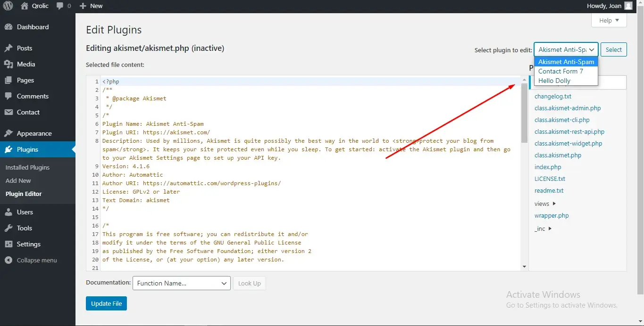Click Joan's user avatar icon

click(628, 6)
